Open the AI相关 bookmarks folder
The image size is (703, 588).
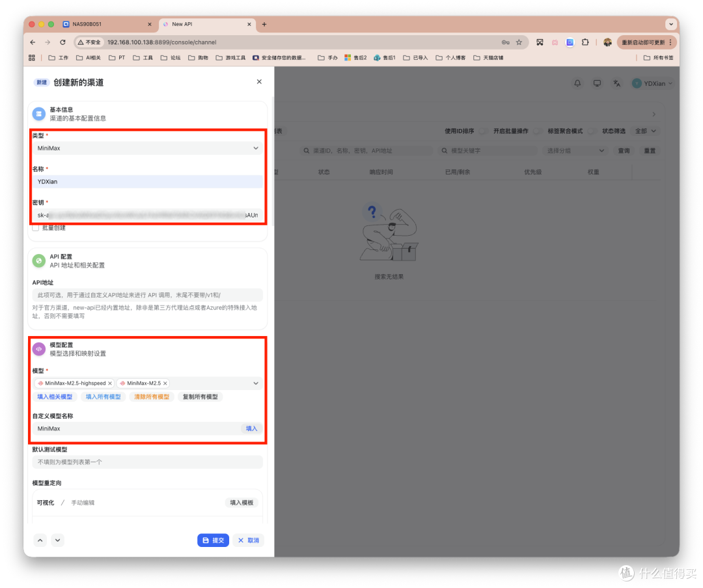click(x=89, y=58)
